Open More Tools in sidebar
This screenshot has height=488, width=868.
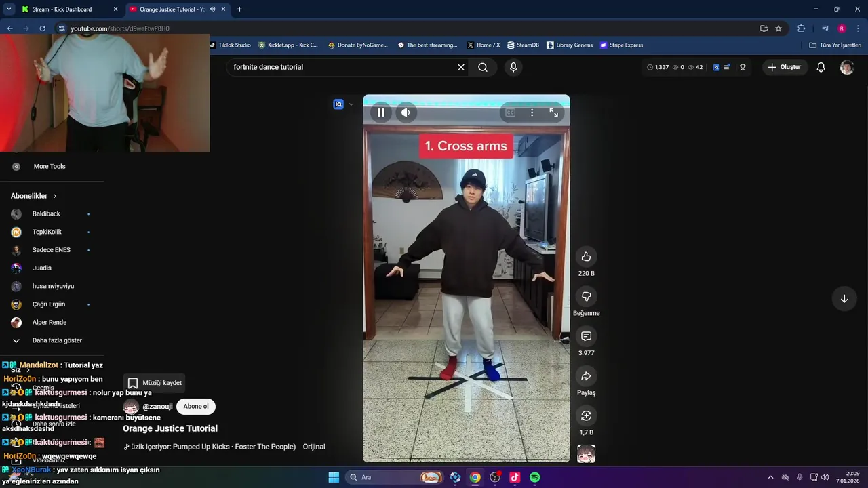coord(50,166)
